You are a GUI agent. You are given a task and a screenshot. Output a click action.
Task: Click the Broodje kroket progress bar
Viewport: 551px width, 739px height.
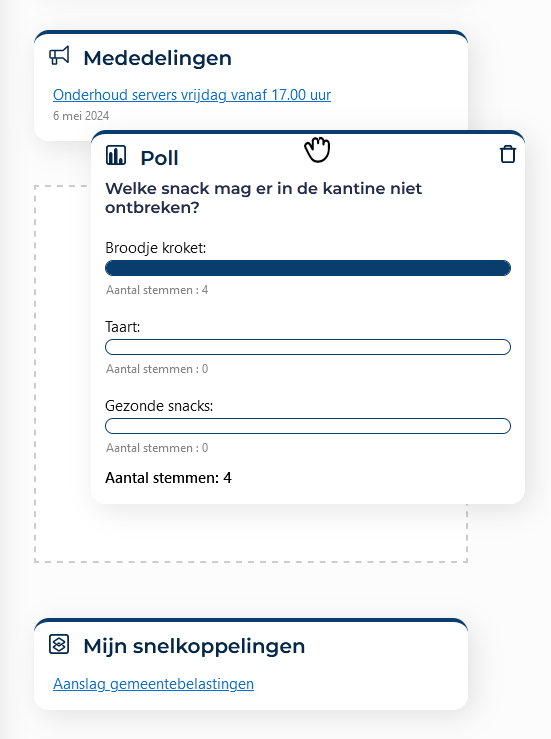tap(308, 268)
